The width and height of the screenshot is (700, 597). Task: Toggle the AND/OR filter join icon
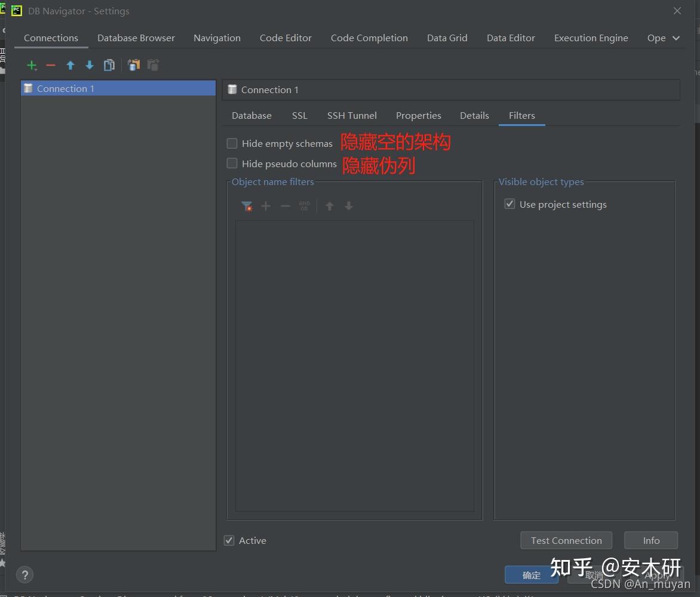305,206
